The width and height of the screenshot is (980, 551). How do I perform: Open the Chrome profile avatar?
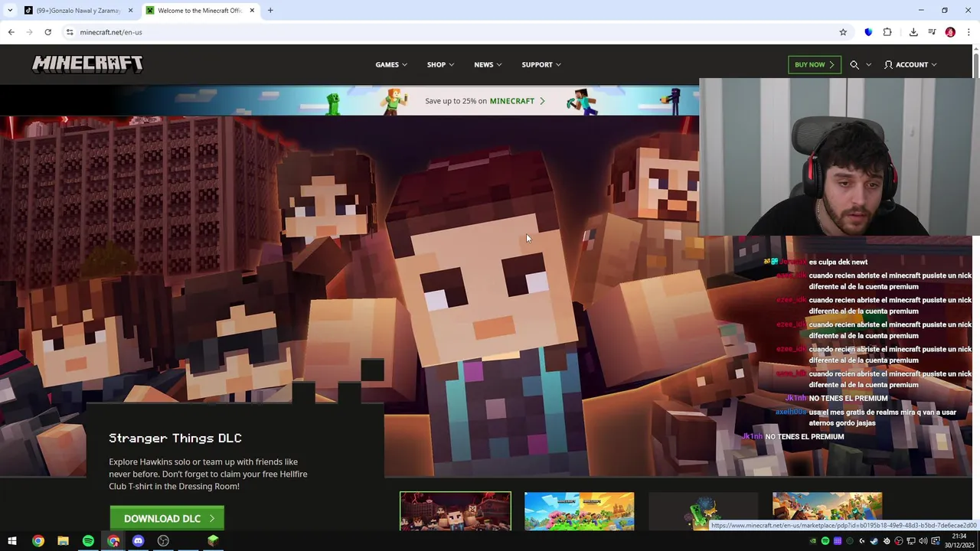[x=950, y=32]
